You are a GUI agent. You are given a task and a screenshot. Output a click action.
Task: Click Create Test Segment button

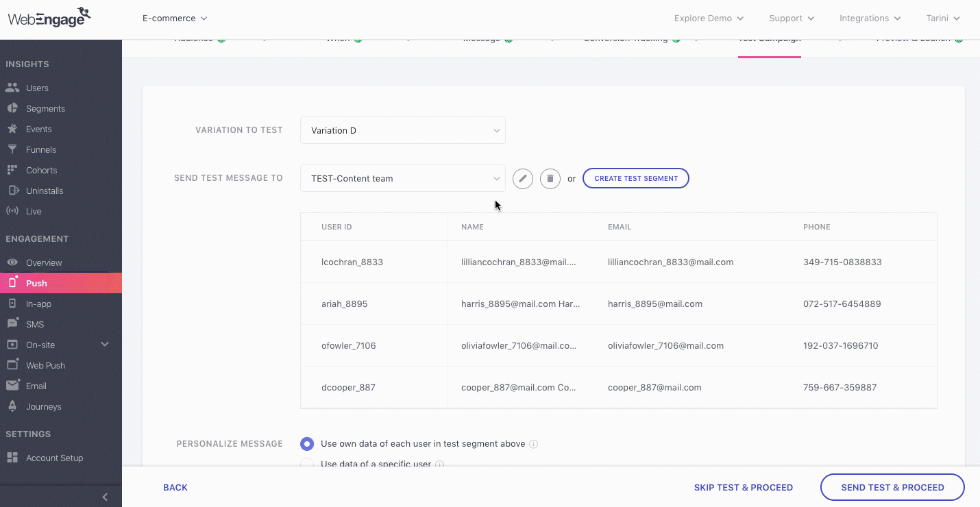pos(636,178)
